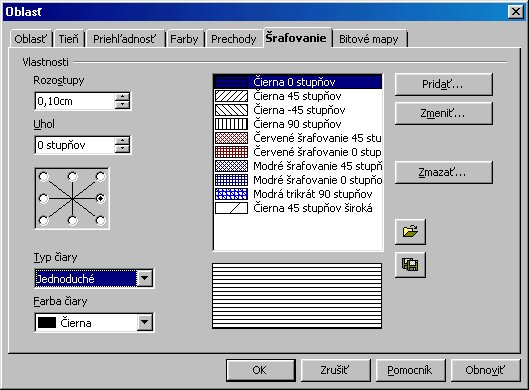This screenshot has width=529, height=390.
Task: Increase the Rozostupy spacing value
Action: (x=122, y=97)
